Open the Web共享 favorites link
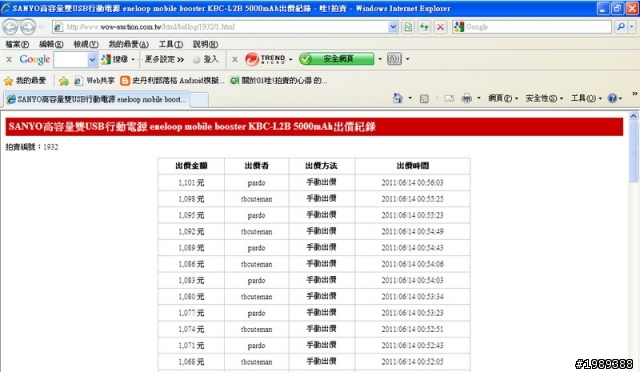 click(x=94, y=81)
